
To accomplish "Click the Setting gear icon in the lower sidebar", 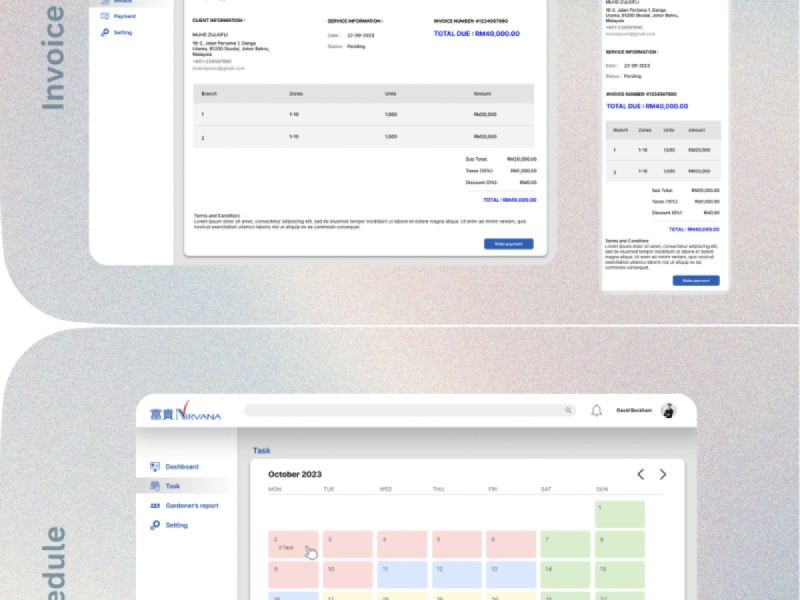I will click(x=155, y=525).
